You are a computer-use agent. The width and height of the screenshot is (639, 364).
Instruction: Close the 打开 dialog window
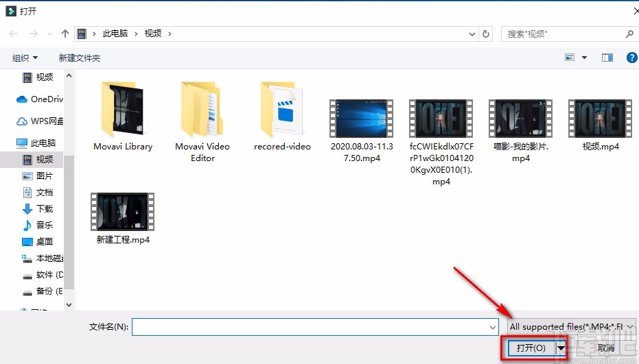click(x=636, y=11)
